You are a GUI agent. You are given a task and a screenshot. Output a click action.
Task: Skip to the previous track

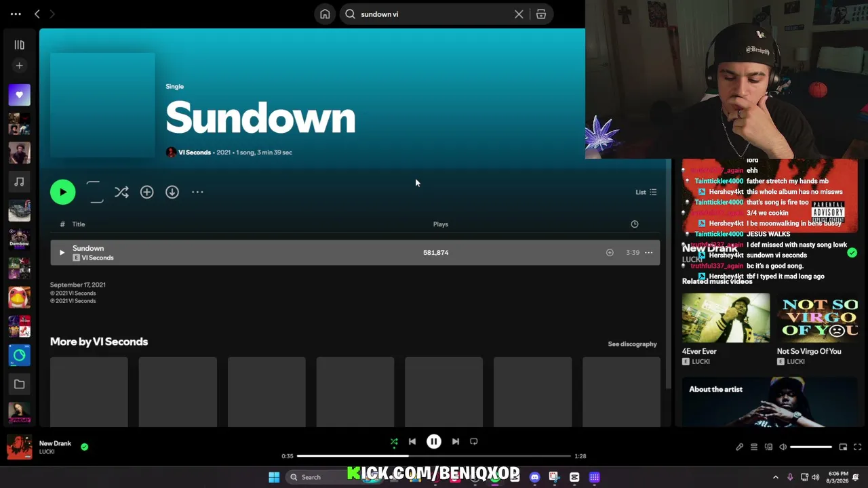pyautogui.click(x=412, y=442)
